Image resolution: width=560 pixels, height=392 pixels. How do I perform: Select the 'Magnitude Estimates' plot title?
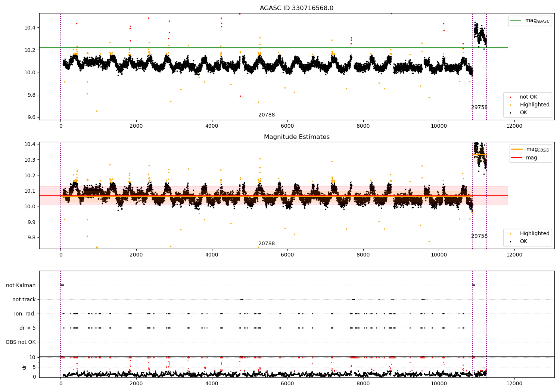(x=297, y=137)
